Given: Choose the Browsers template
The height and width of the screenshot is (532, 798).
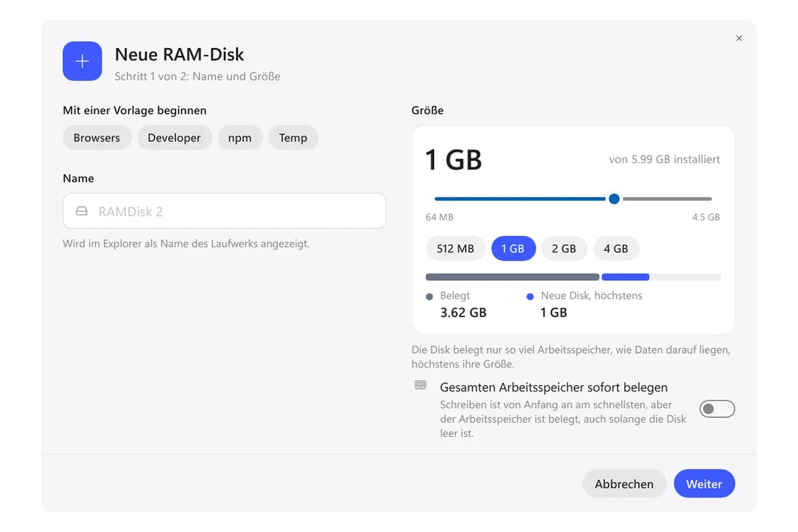Looking at the screenshot, I should (97, 138).
